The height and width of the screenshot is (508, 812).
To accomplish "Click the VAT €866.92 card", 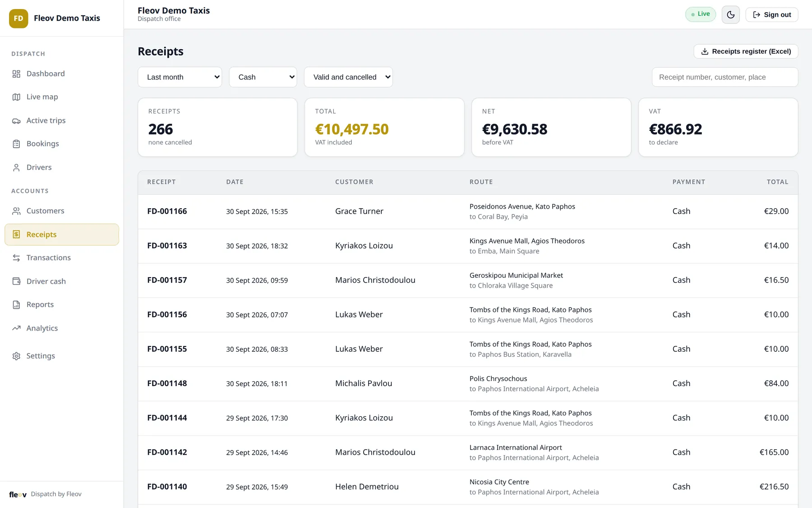I will click(718, 127).
